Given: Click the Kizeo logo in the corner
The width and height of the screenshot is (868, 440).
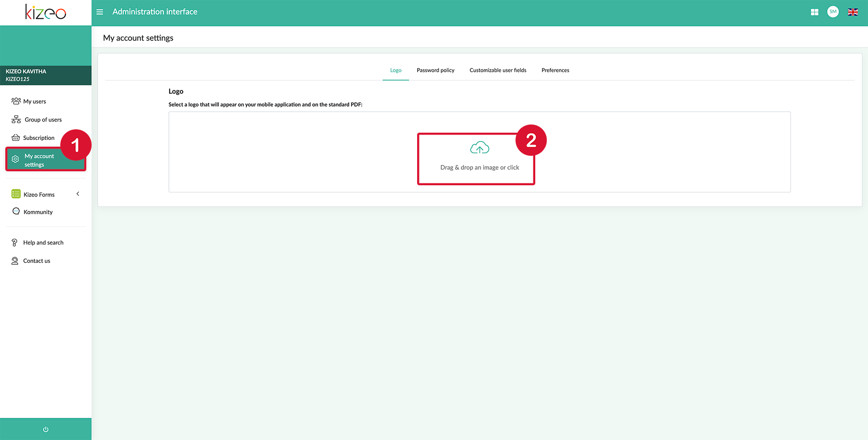Looking at the screenshot, I should tap(45, 12).
